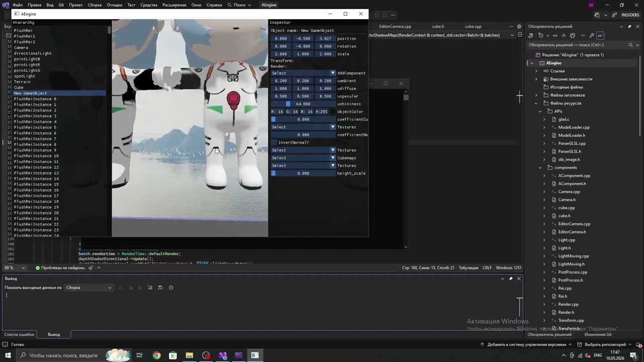The image size is (644, 362).
Task: Open the tab overflow ellipsis in editor
Action: (x=511, y=27)
